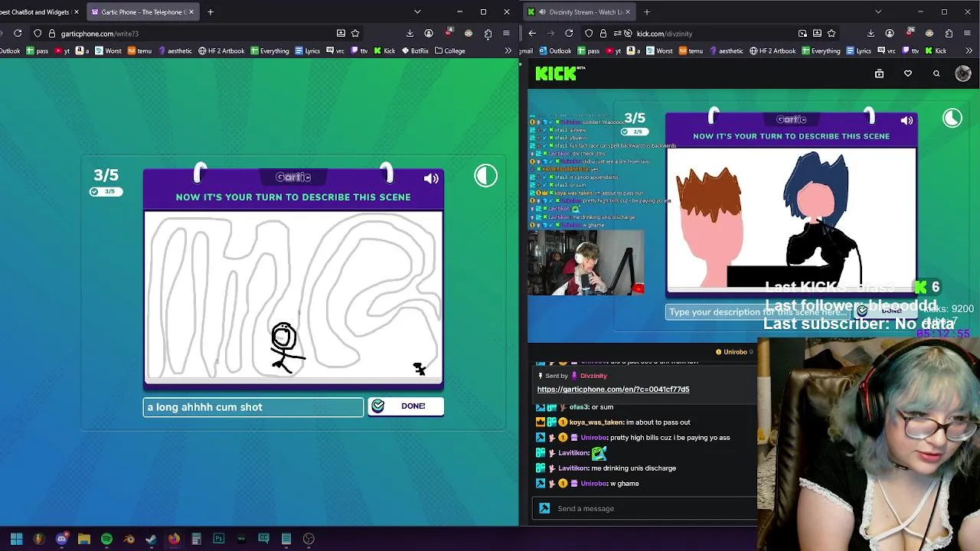This screenshot has height=551, width=980.
Task: Open the Kick profile avatar menu
Action: 963,73
